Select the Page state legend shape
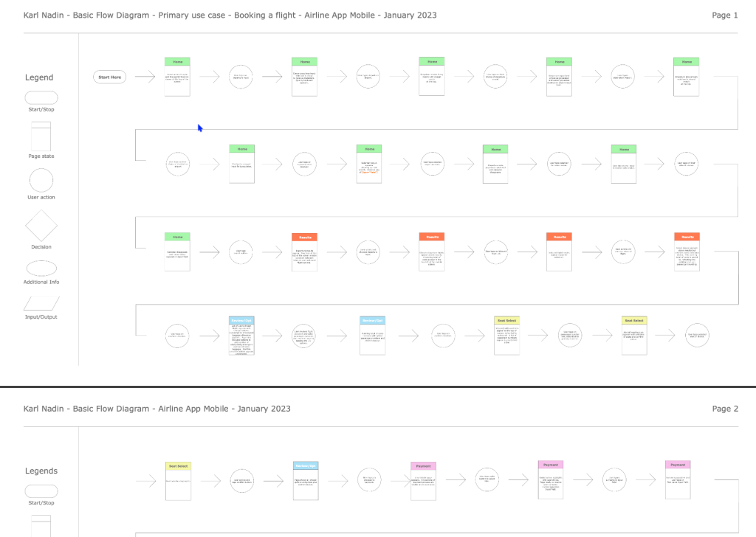 pyautogui.click(x=41, y=136)
